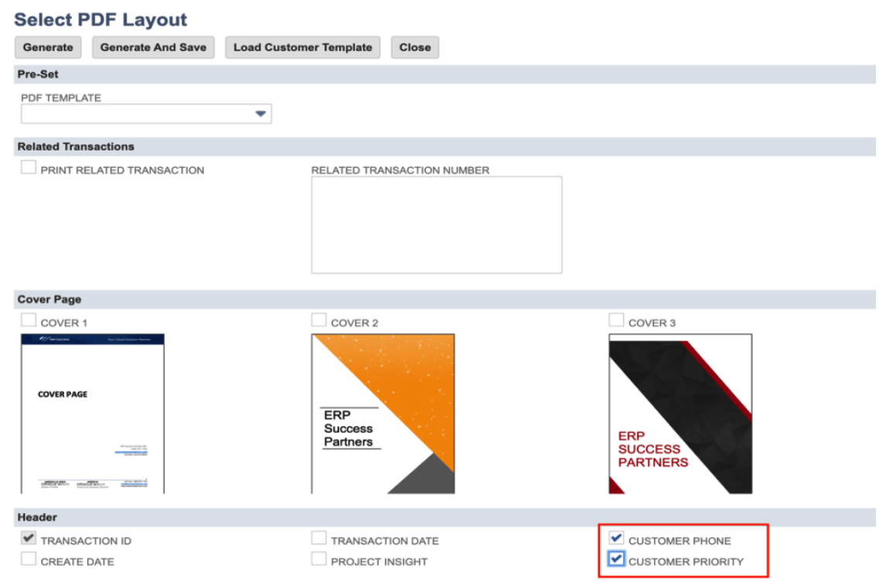Uncheck the Customer Phone checkbox

point(616,539)
